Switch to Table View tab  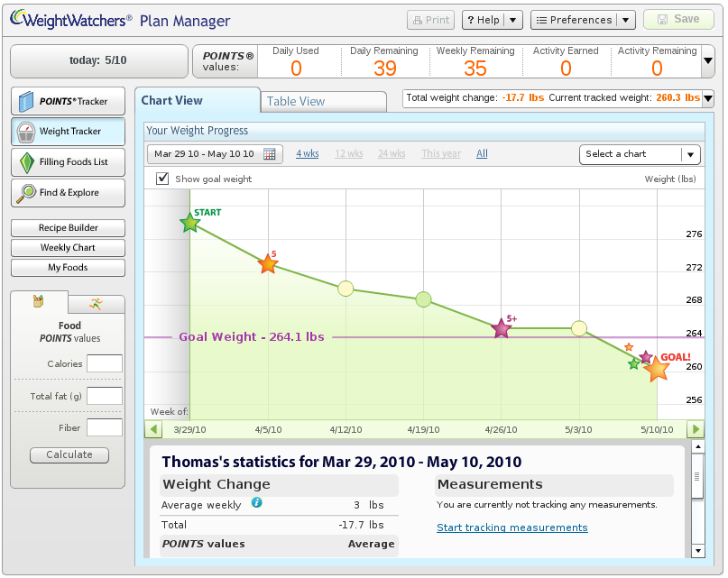pos(324,102)
